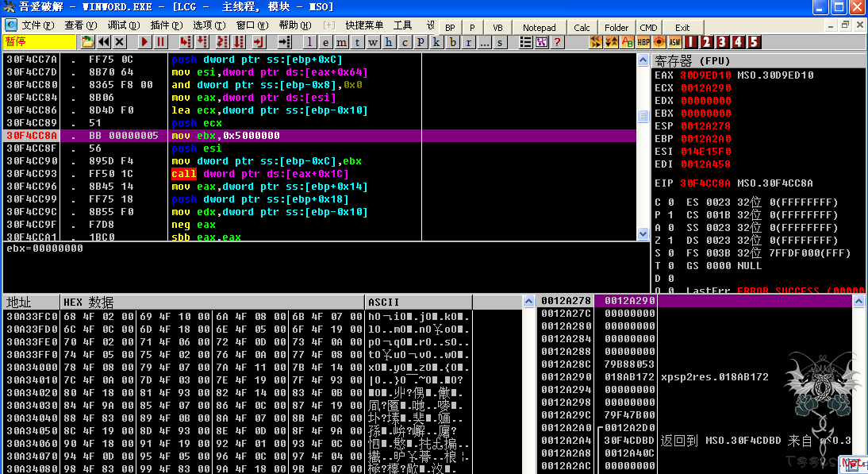The height and width of the screenshot is (474, 868).
Task: Click the Pause execution icon
Action: (x=160, y=42)
